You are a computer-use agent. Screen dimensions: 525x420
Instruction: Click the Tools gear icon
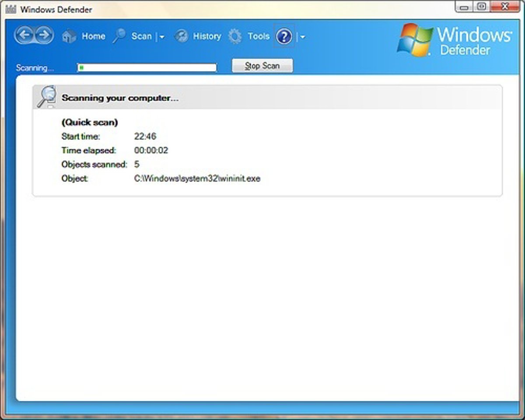235,36
